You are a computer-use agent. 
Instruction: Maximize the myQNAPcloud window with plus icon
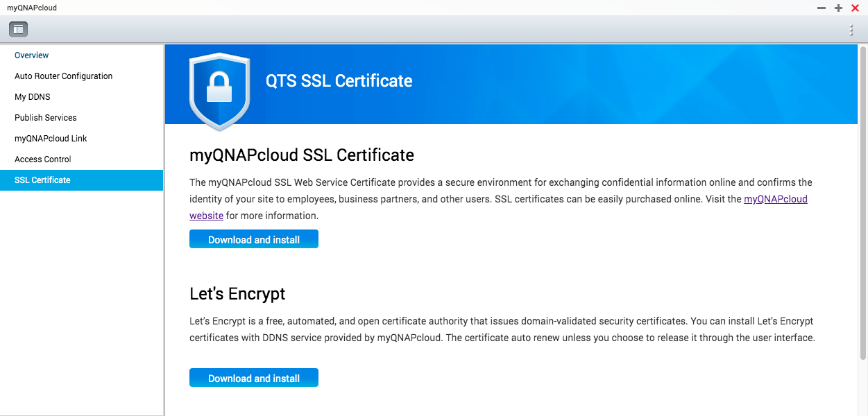click(838, 8)
